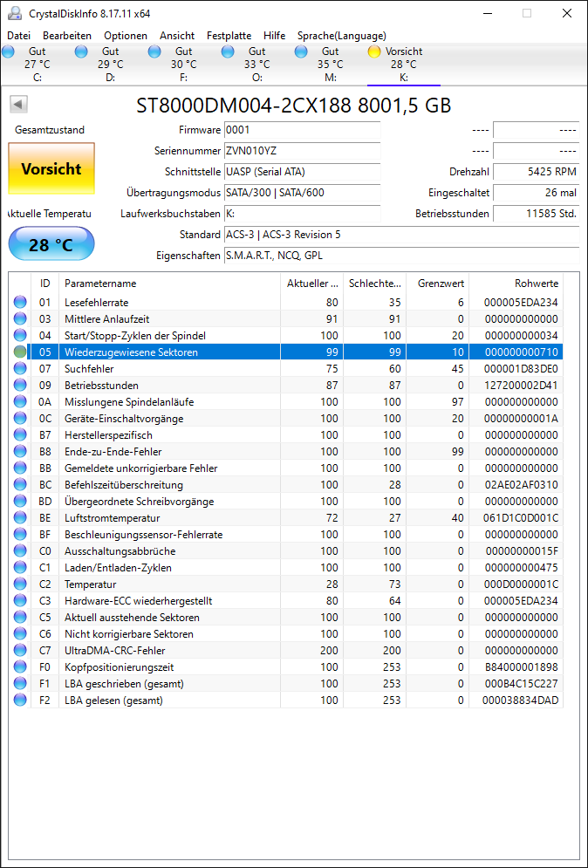Select the Misslungene Spindelanläufe row

pos(287,401)
